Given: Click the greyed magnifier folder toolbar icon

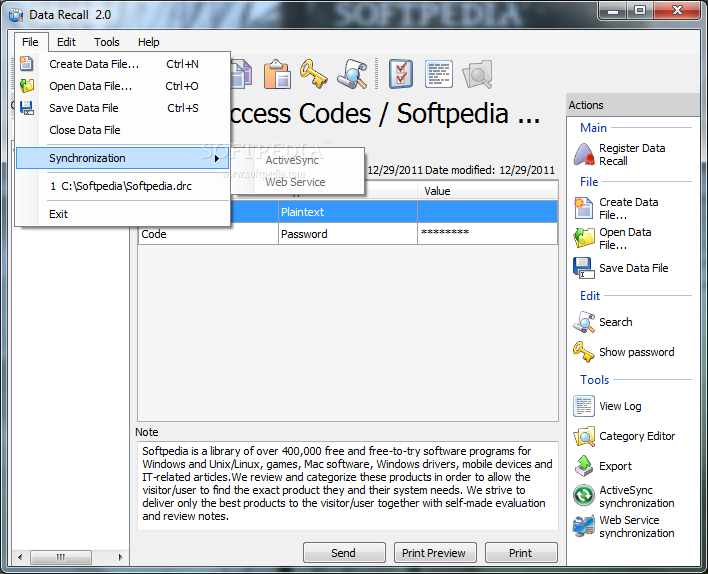Looking at the screenshot, I should (477, 74).
